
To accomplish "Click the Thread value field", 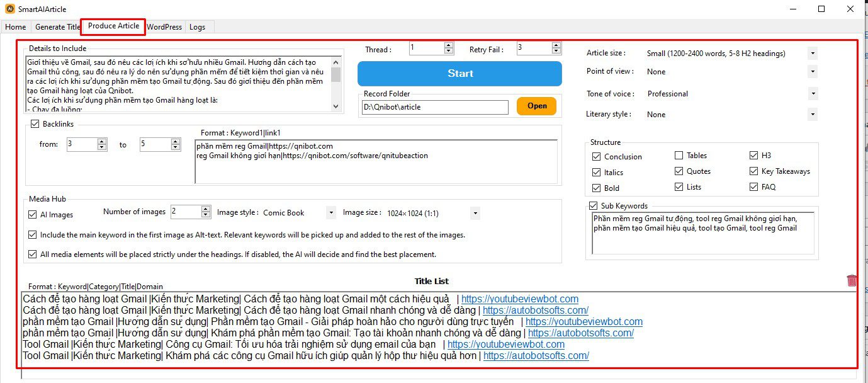I will point(427,48).
